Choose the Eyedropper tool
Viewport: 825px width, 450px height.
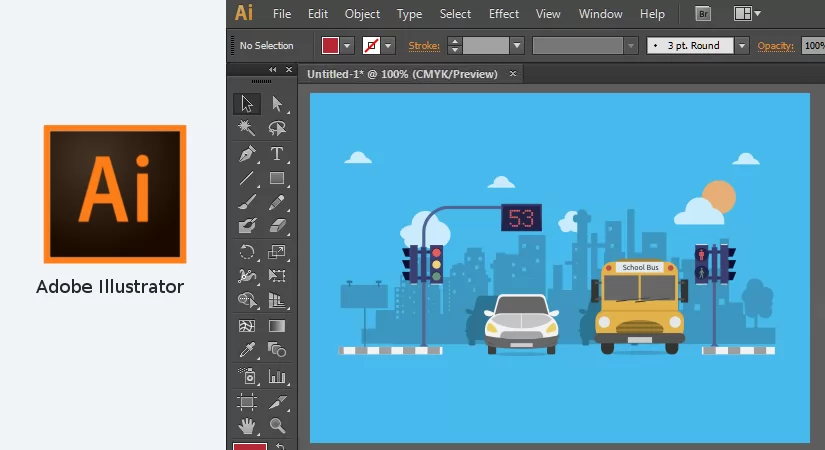pyautogui.click(x=247, y=350)
